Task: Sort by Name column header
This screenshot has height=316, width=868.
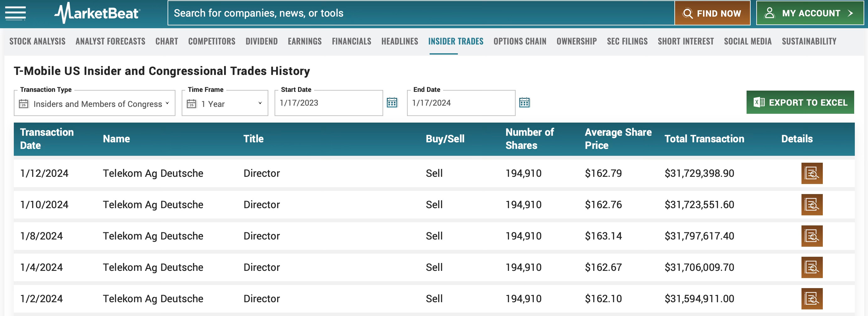Action: click(x=116, y=139)
